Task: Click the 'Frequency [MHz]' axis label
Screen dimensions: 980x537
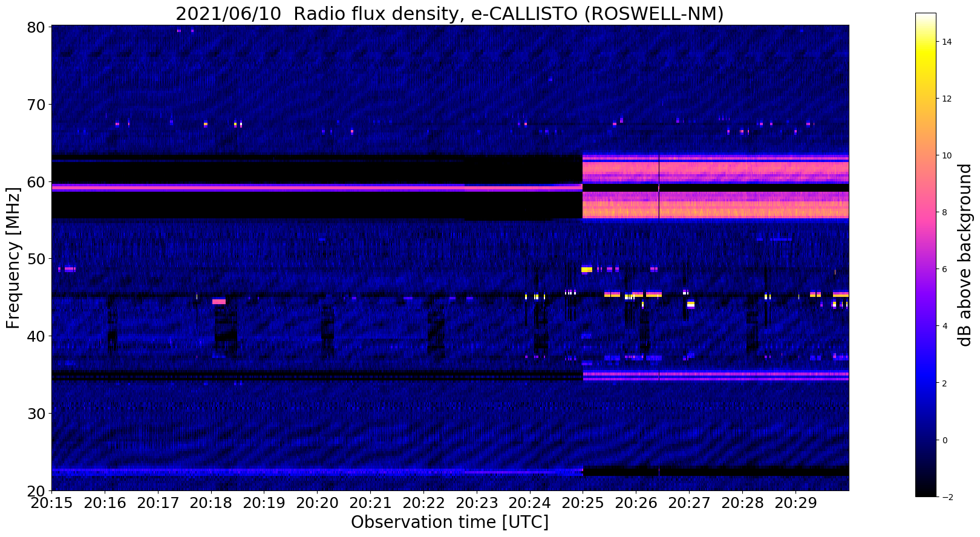Action: pyautogui.click(x=13, y=258)
